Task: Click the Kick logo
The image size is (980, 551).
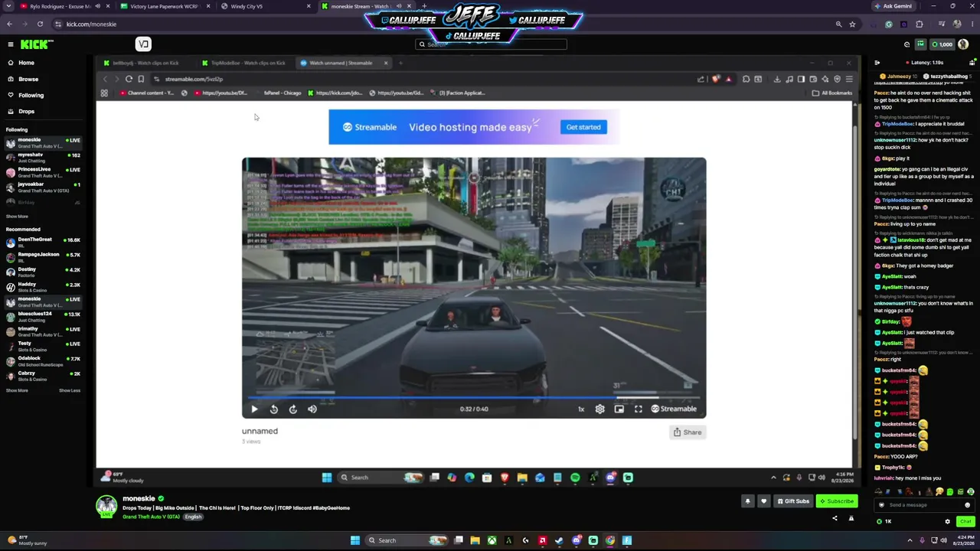Action: click(x=37, y=44)
